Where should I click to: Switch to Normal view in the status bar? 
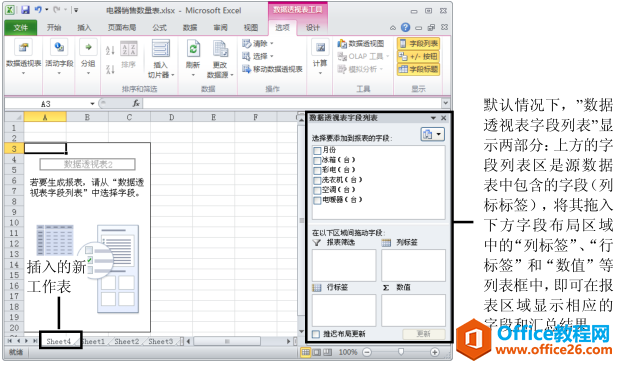[306, 352]
